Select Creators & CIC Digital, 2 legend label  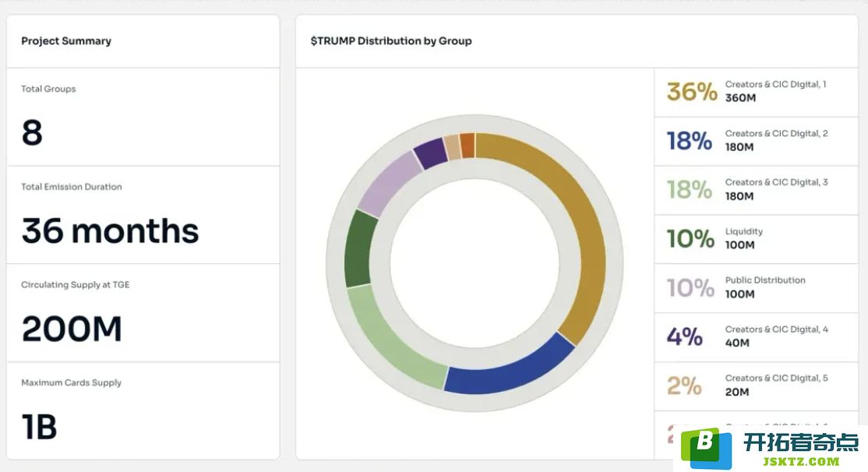777,133
